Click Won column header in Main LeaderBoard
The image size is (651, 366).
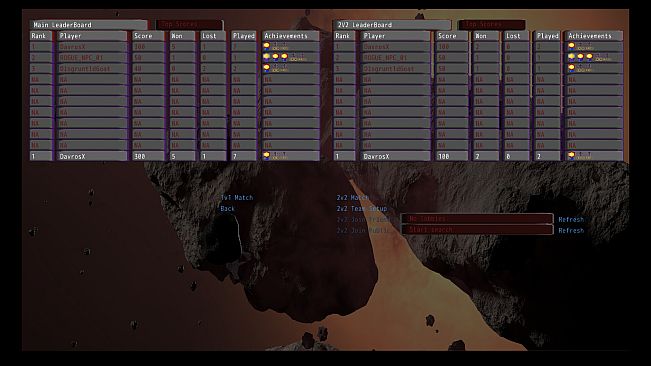182,36
